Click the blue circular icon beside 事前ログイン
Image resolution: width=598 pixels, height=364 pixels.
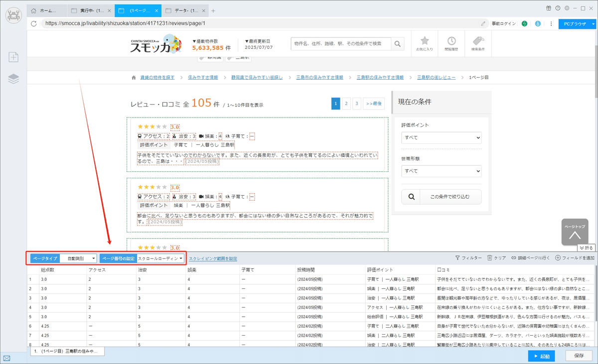pos(538,23)
